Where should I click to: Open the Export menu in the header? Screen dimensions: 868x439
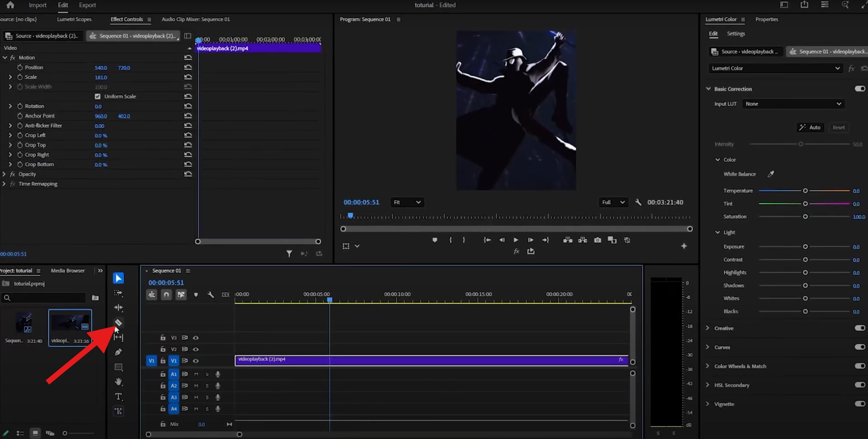[87, 5]
